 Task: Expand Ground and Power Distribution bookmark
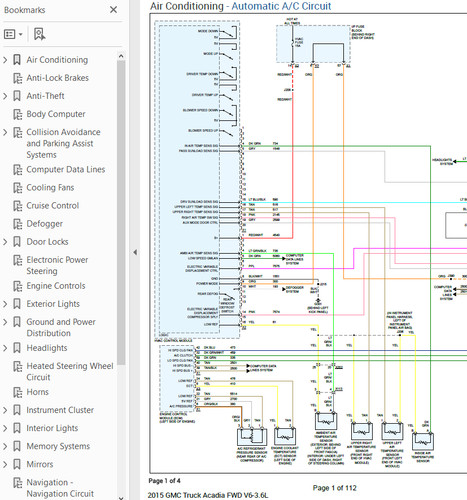pyautogui.click(x=5, y=322)
